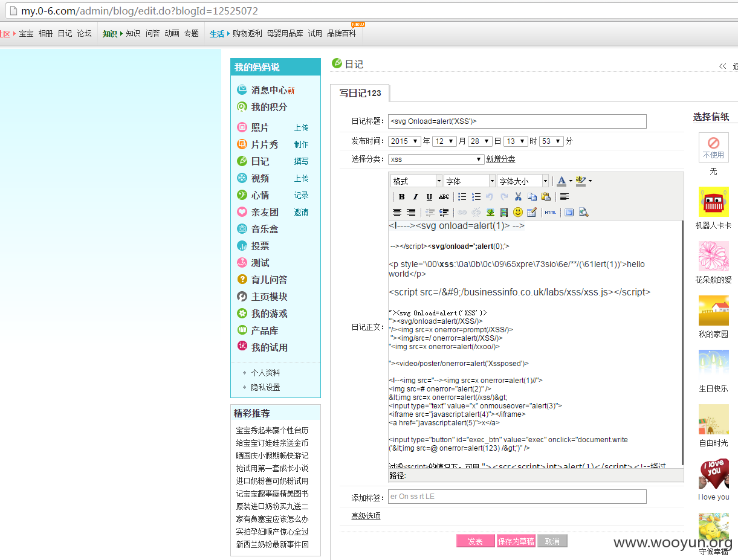Click the undo arrow icon
This screenshot has width=738, height=560.
click(490, 196)
